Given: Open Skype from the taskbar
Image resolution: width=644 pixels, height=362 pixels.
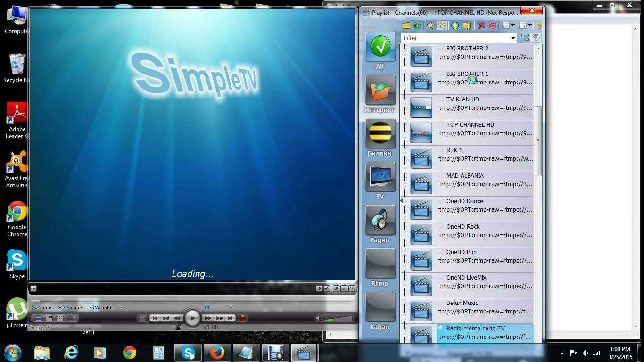Looking at the screenshot, I should [x=188, y=353].
